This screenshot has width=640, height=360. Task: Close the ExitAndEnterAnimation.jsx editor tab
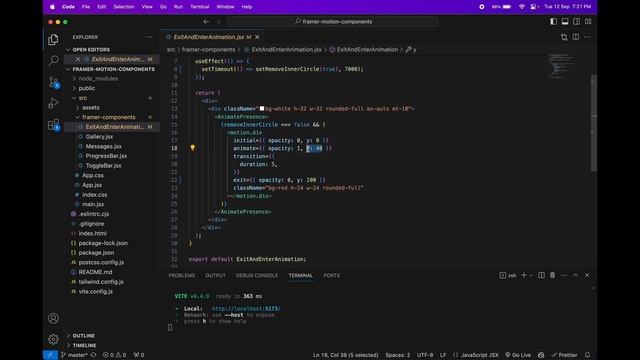(257, 37)
